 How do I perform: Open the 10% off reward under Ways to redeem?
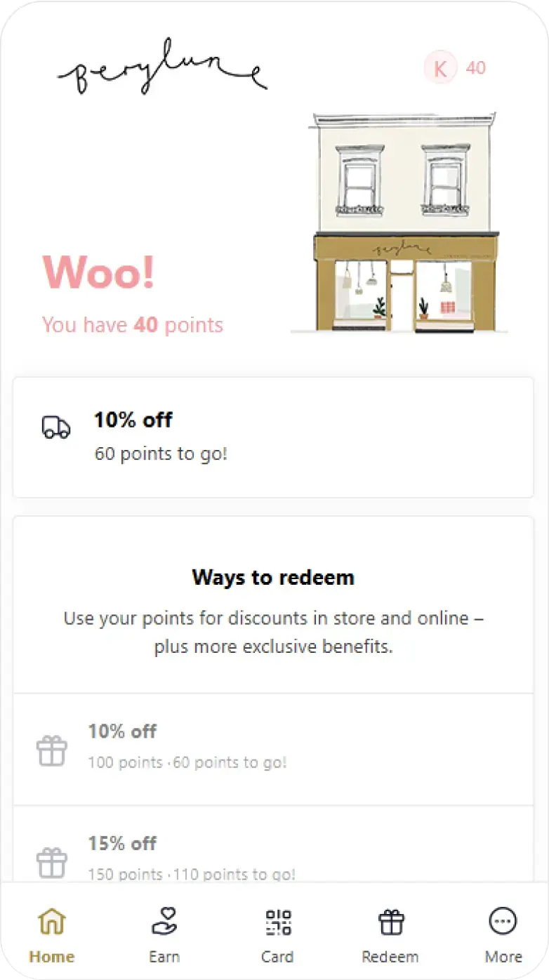274,746
